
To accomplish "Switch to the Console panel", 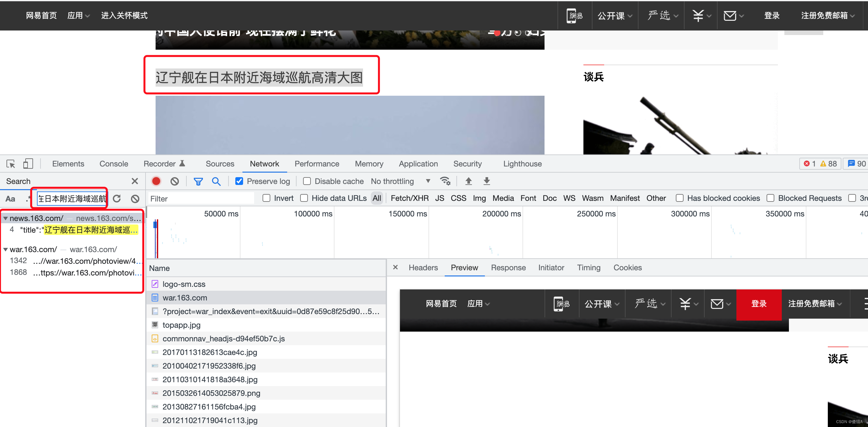I will point(113,164).
